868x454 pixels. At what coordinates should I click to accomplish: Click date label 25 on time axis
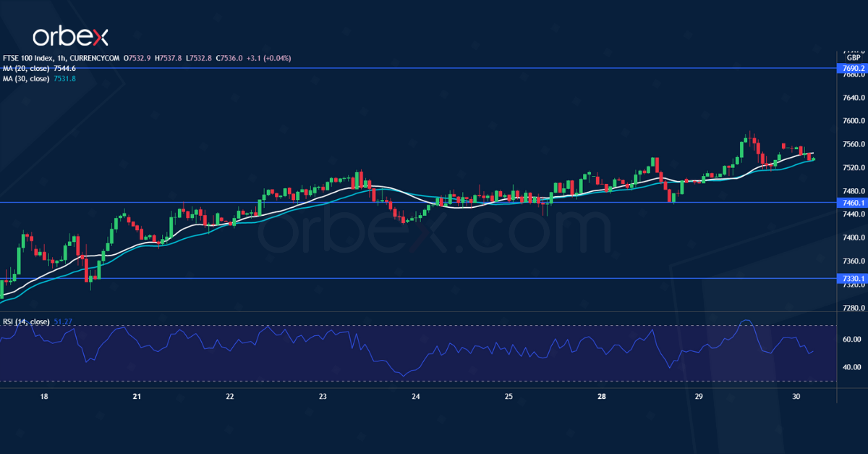point(509,397)
